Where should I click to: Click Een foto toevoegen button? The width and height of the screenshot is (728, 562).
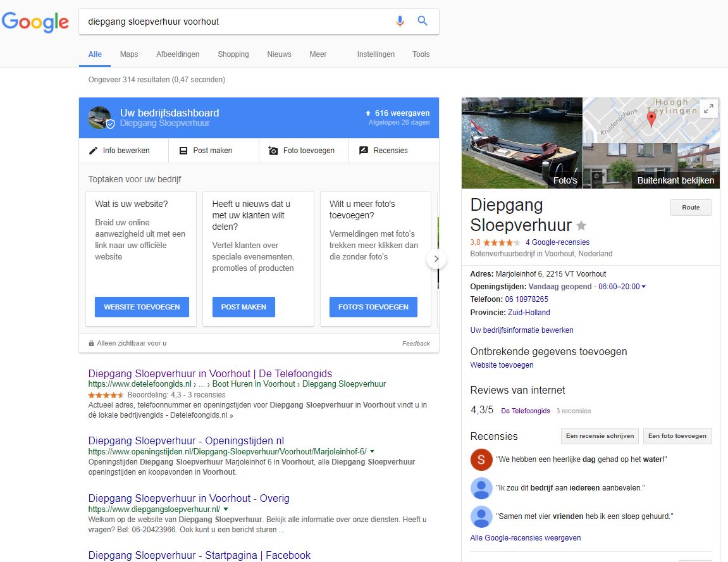tap(677, 436)
